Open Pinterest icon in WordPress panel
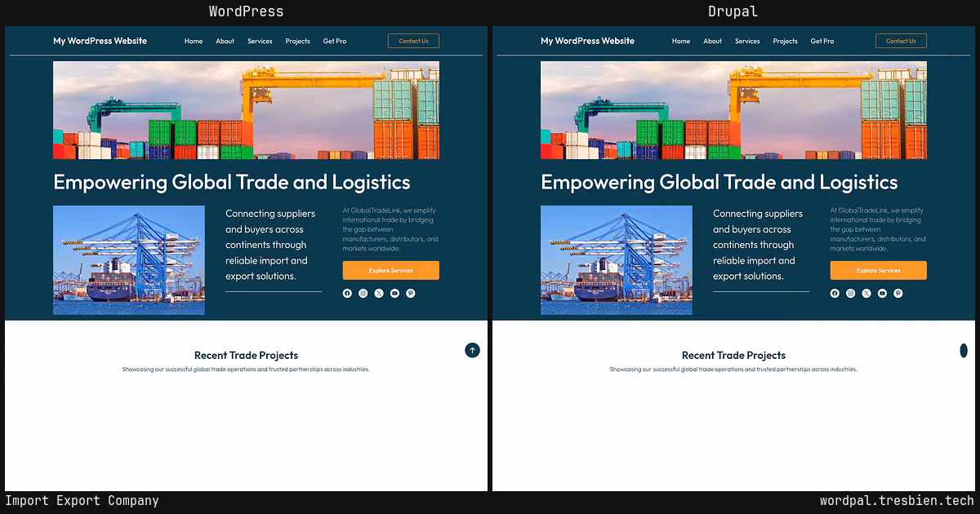Viewport: 980px width, 514px height. (411, 294)
